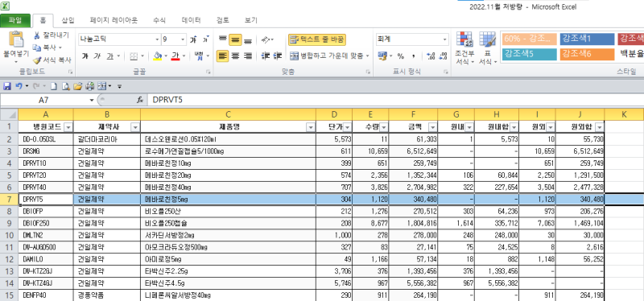Select row 10 by its row header
This screenshot has height=301, width=644.
click(x=9, y=235)
